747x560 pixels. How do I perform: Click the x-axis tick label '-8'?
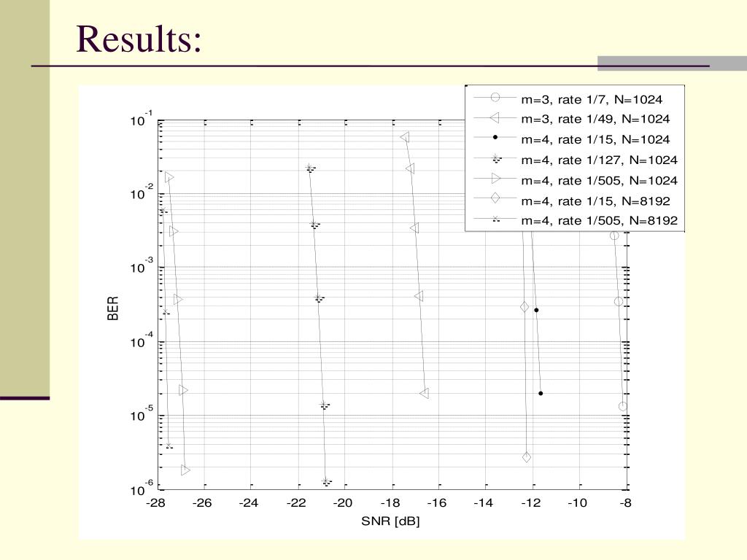coord(625,503)
